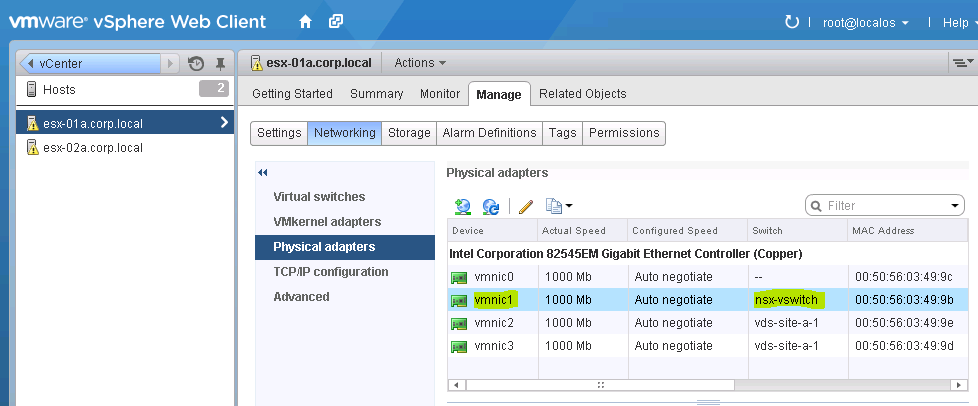Switch to the Summary tab
This screenshot has height=406, width=978.
click(376, 94)
